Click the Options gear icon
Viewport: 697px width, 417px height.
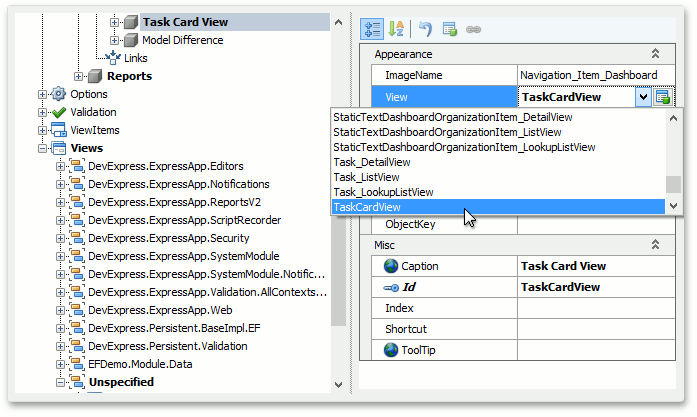tap(59, 94)
